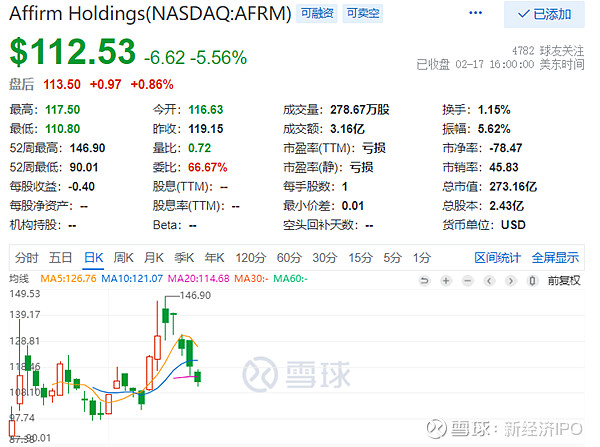Click the after-hours price 113.50
Viewport: 600px width, 447px height.
point(62,84)
